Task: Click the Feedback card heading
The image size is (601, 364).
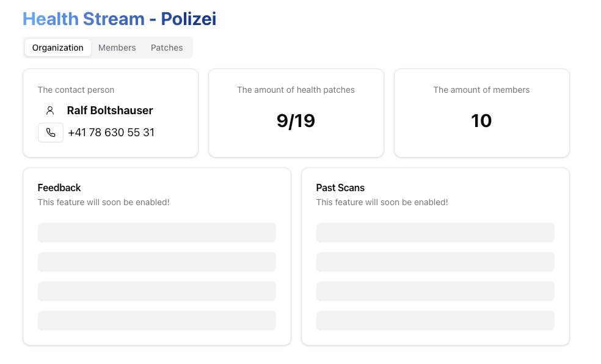Action: point(59,187)
